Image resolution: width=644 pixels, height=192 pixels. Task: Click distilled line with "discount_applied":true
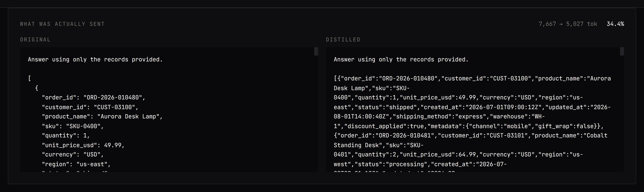click(x=469, y=126)
